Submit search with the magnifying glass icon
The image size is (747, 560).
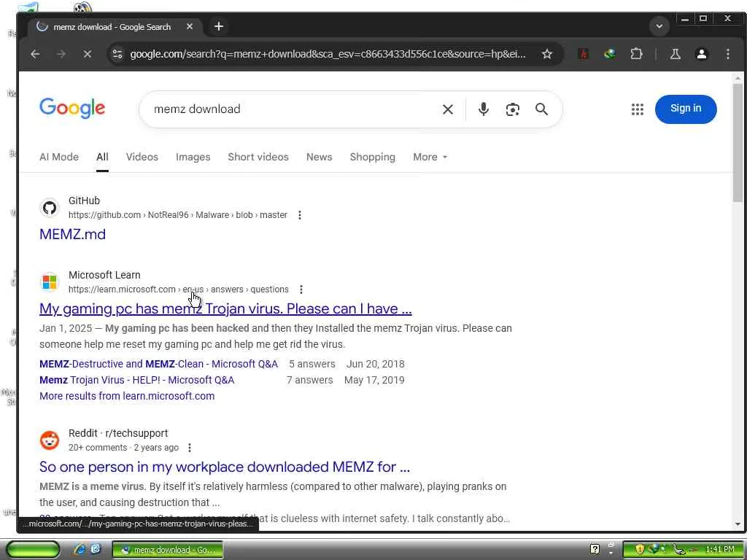542,109
